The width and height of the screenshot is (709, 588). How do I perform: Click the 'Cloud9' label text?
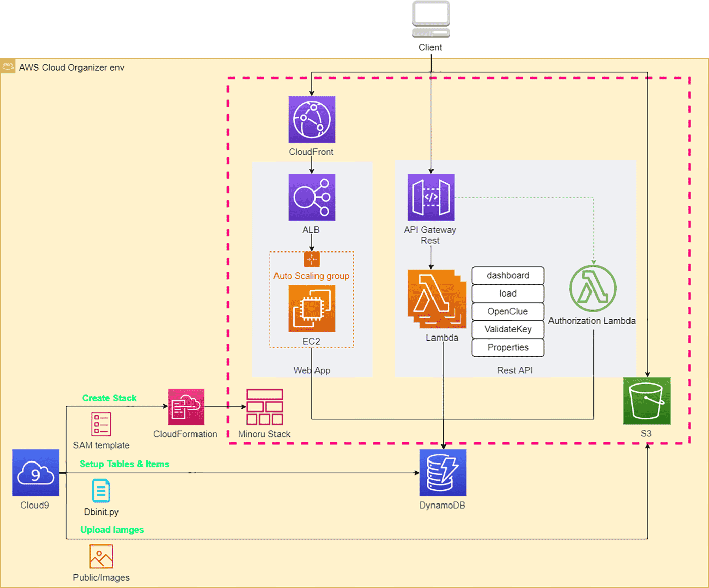pos(34,505)
